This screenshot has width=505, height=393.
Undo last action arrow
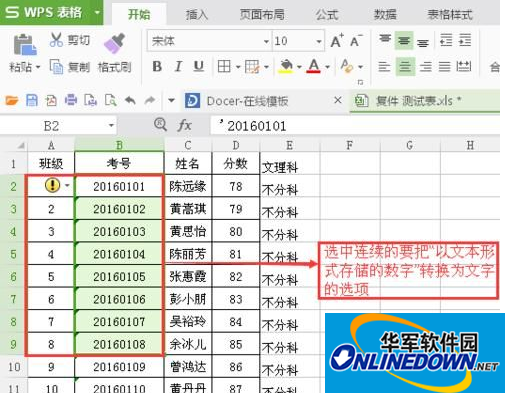[130, 100]
